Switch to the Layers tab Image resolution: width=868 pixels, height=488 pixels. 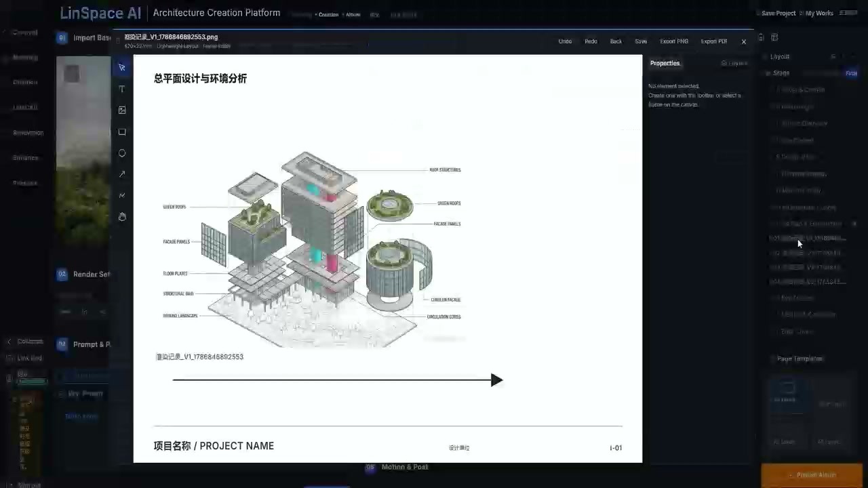(x=734, y=63)
